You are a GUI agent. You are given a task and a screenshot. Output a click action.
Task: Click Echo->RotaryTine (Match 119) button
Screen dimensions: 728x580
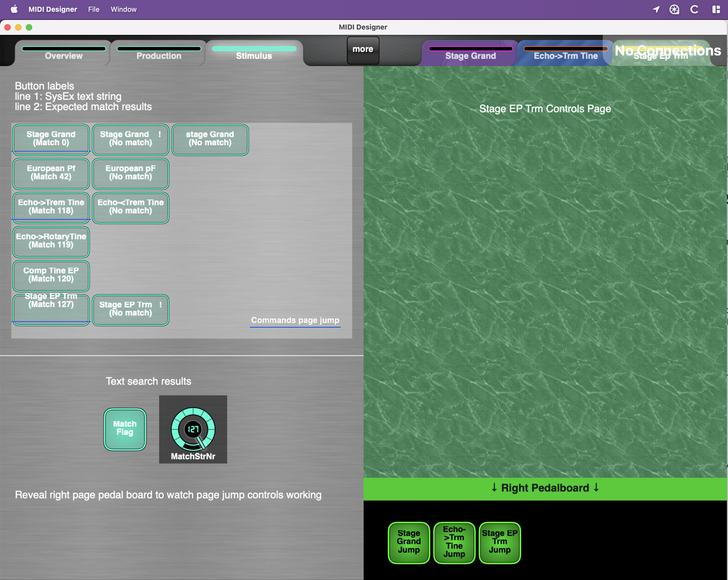[x=51, y=242]
